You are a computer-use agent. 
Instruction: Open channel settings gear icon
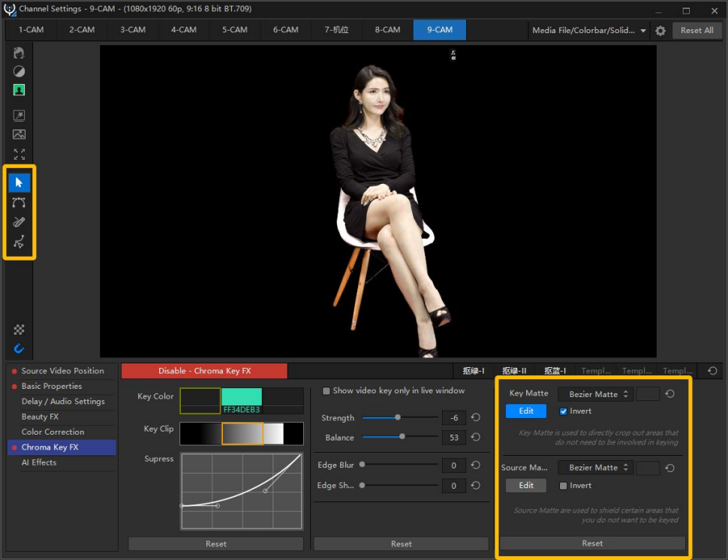660,31
